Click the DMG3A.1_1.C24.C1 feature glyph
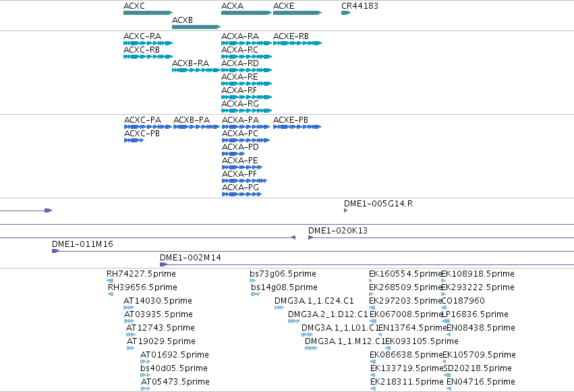 tap(279, 308)
